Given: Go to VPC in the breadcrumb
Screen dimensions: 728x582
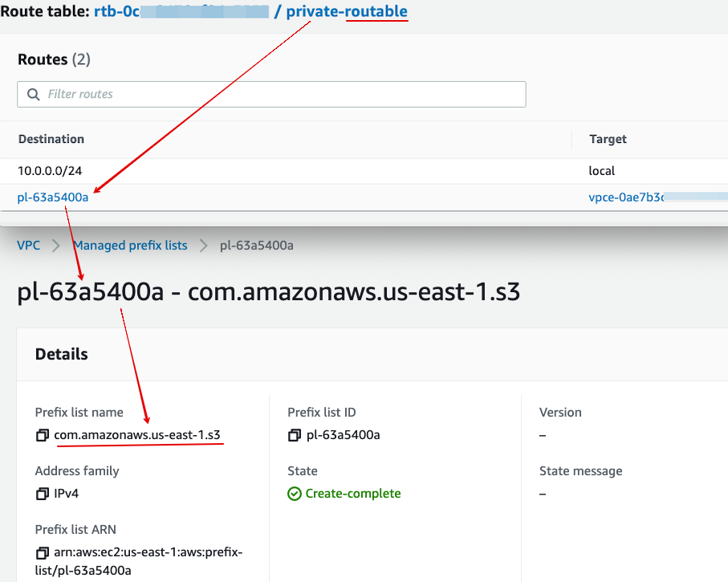Looking at the screenshot, I should click(x=28, y=246).
